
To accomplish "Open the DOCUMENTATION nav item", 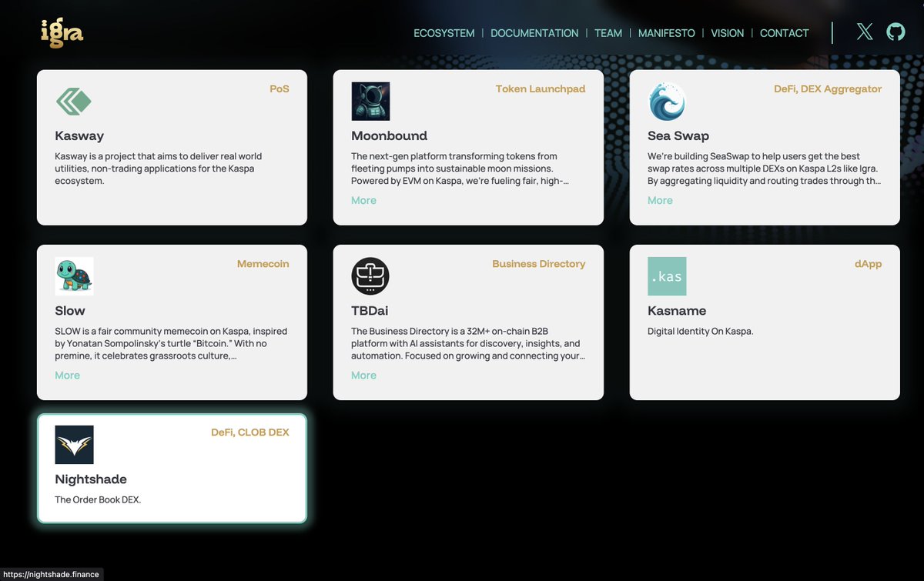I will click(x=534, y=33).
